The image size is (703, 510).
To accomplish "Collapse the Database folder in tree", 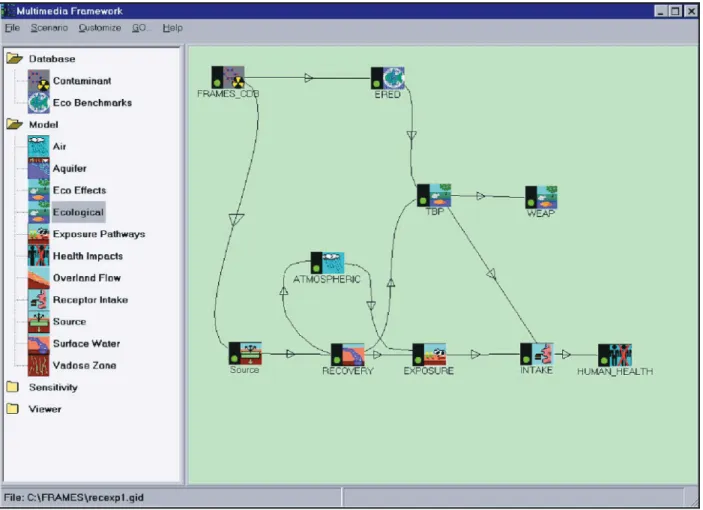I will [x=14, y=59].
